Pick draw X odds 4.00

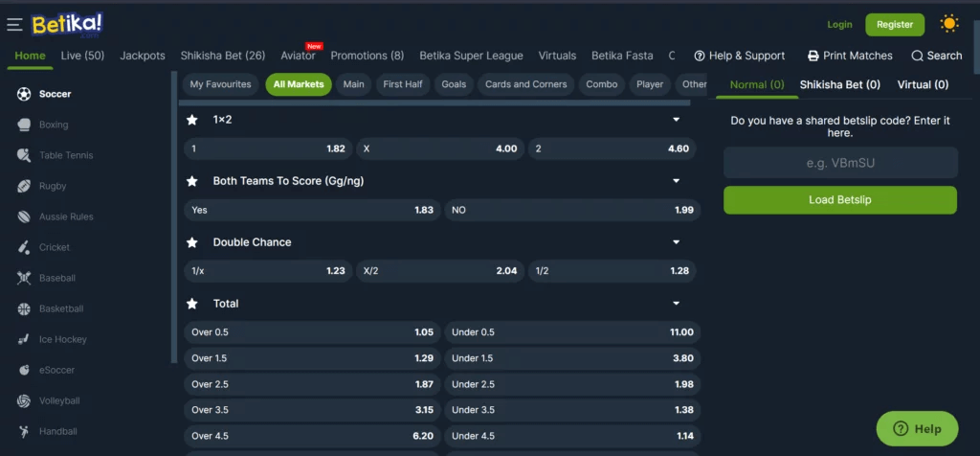coord(440,148)
